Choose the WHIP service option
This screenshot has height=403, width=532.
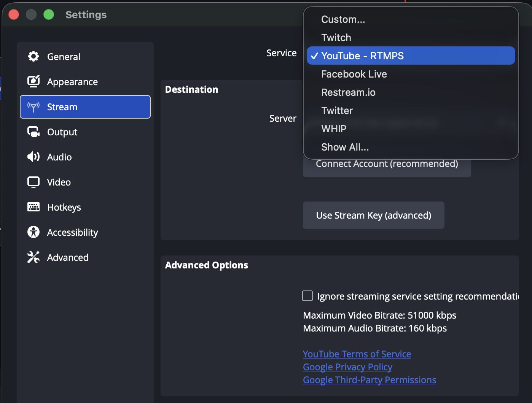(411, 129)
